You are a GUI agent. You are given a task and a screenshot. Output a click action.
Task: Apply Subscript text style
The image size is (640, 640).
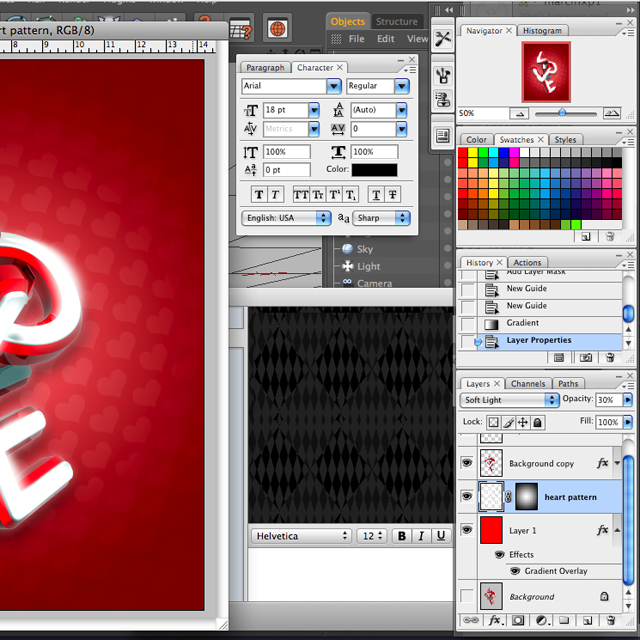[351, 195]
